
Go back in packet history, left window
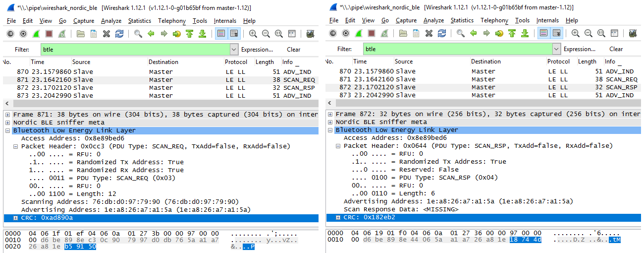click(x=151, y=34)
